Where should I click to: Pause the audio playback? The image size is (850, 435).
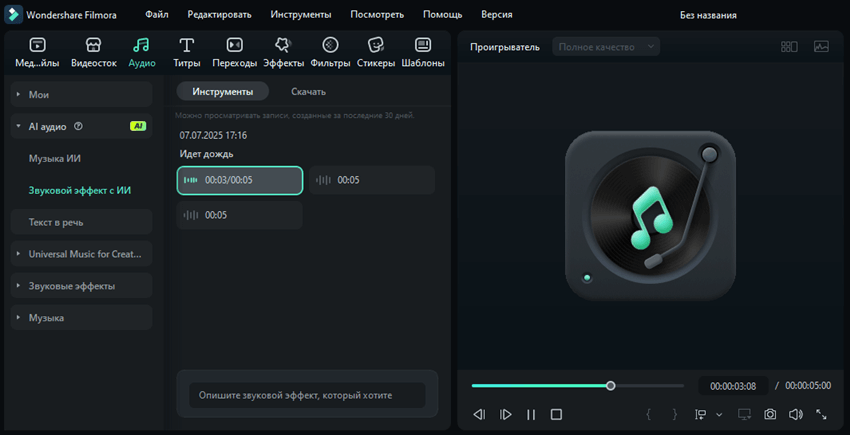click(531, 415)
